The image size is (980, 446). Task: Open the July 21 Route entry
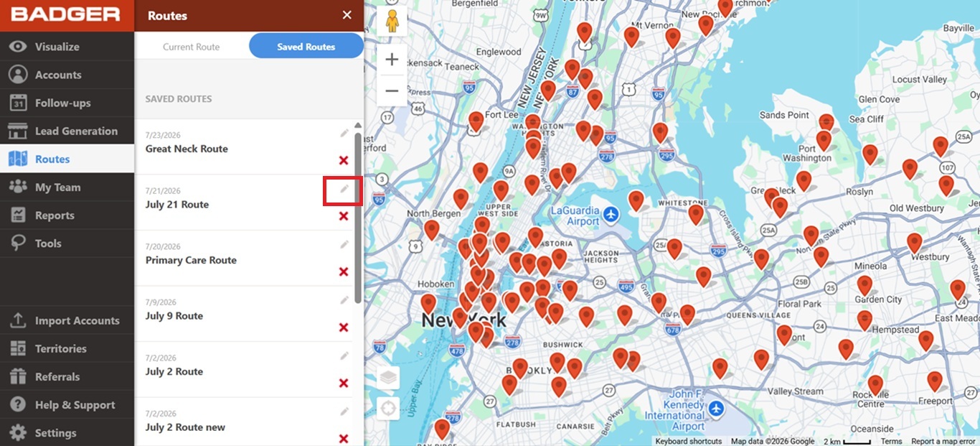coord(177,205)
